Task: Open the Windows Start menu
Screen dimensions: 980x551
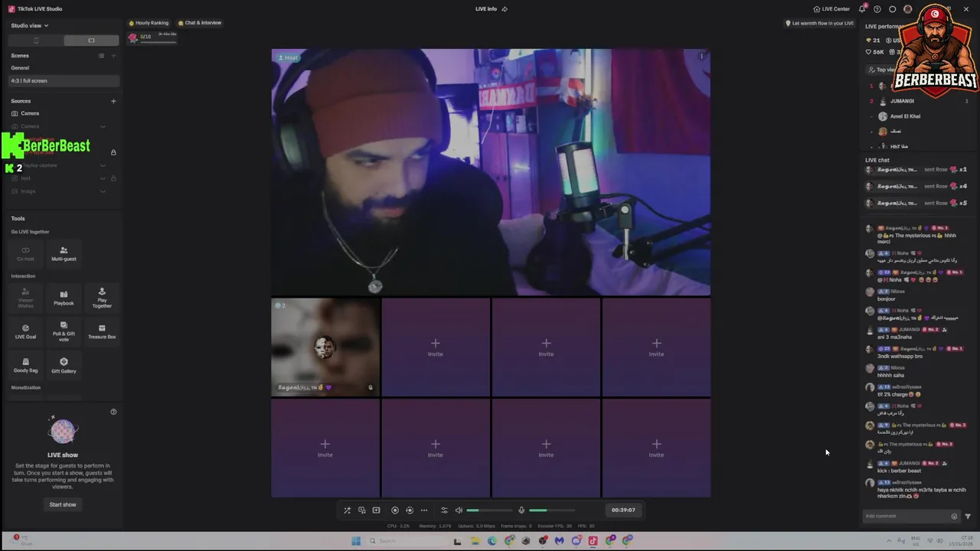Action: (356, 541)
